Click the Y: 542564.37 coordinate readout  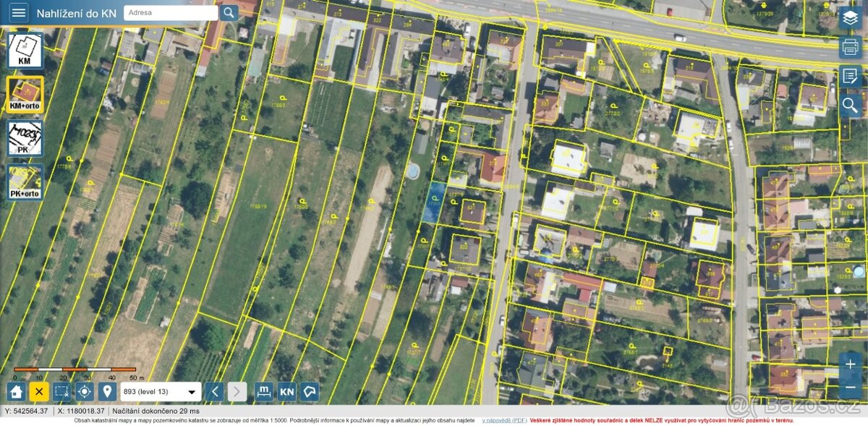pyautogui.click(x=26, y=411)
